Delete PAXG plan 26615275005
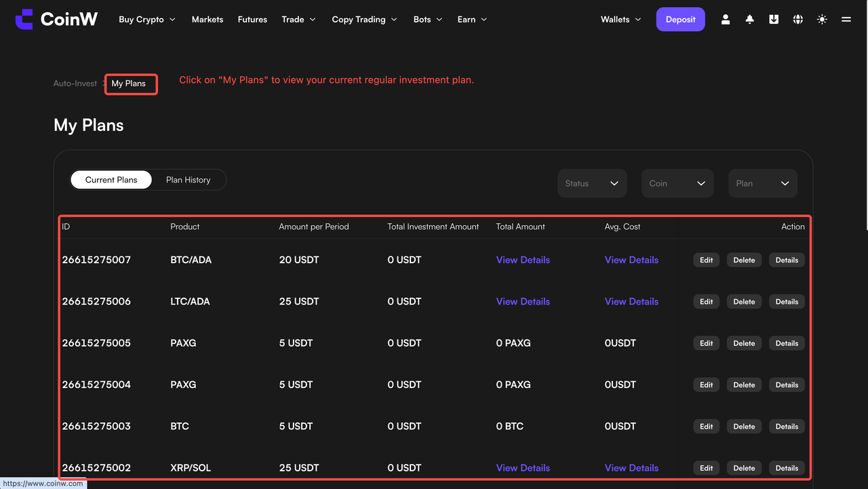 pyautogui.click(x=744, y=343)
